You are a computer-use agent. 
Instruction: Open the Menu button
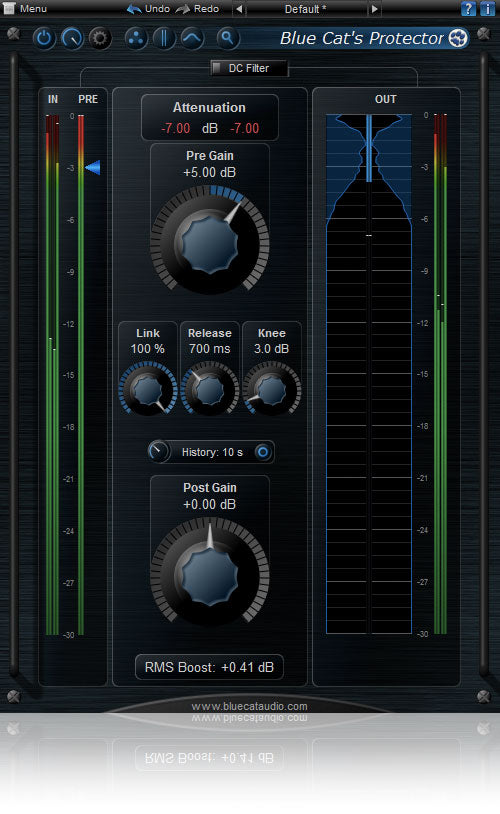(x=25, y=8)
